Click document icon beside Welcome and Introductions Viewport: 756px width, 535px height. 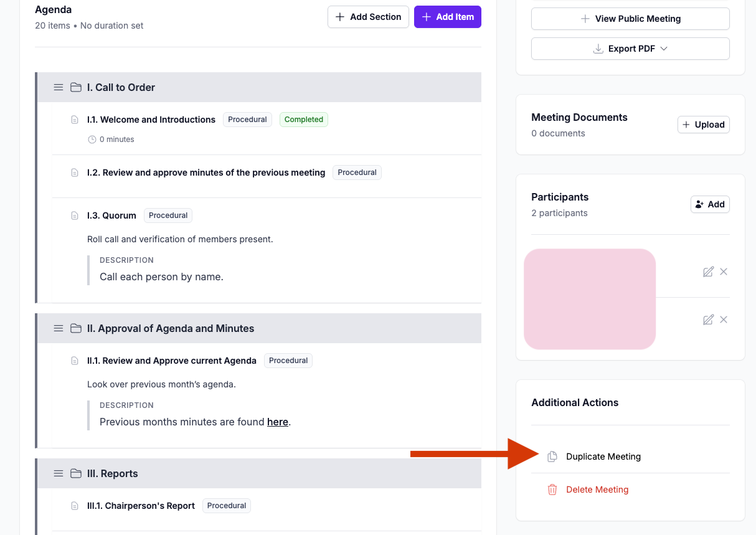click(x=75, y=120)
